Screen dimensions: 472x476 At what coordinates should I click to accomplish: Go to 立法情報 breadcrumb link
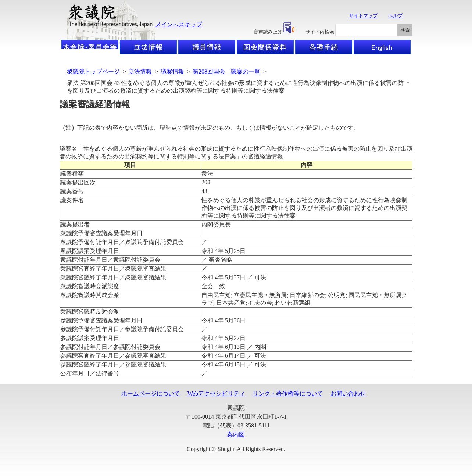pyautogui.click(x=140, y=71)
